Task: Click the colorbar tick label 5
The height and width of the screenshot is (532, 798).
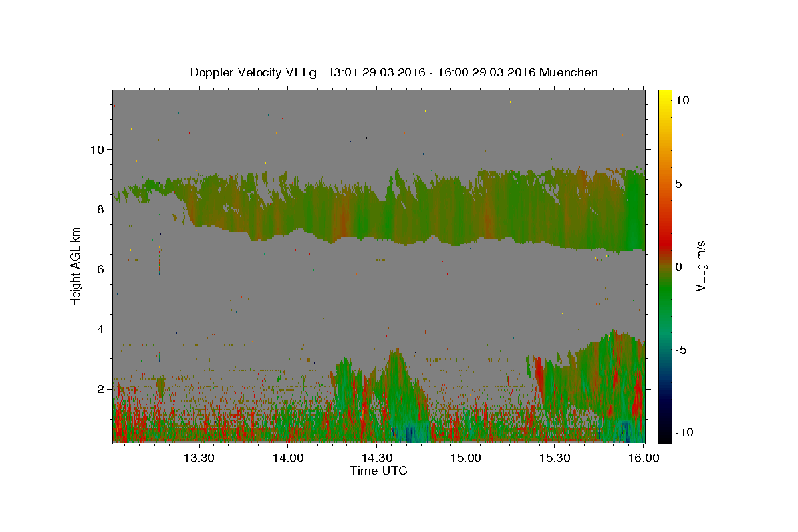Action: (x=678, y=184)
